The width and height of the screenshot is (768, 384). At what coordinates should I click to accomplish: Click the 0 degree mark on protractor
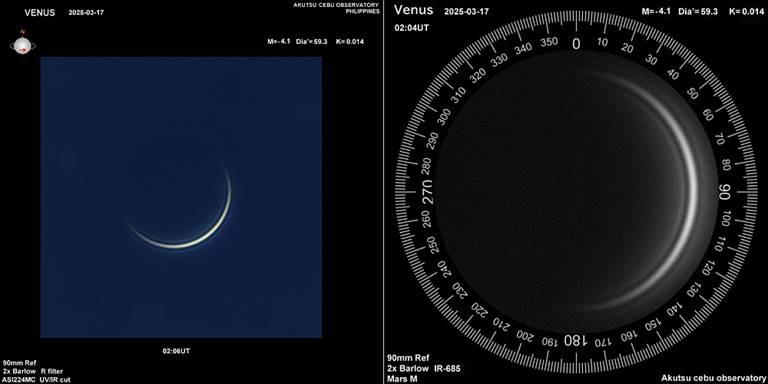pyautogui.click(x=576, y=44)
